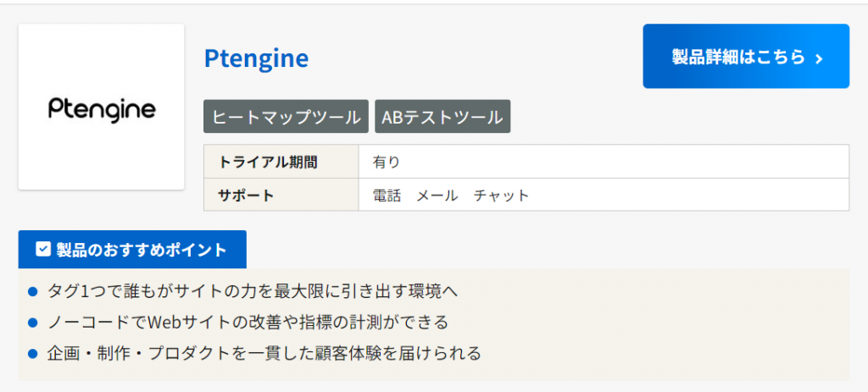The height and width of the screenshot is (392, 868).
Task: Select the ABテストツール tag
Action: click(x=442, y=117)
